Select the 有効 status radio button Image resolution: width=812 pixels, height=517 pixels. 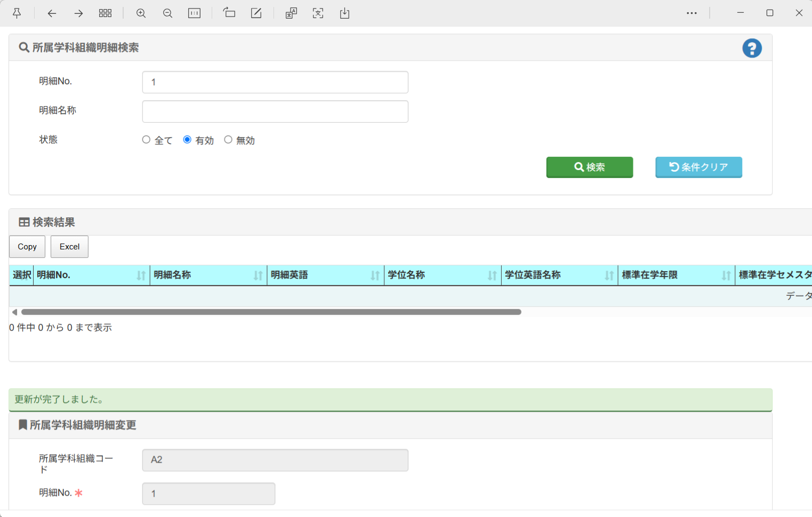point(187,140)
